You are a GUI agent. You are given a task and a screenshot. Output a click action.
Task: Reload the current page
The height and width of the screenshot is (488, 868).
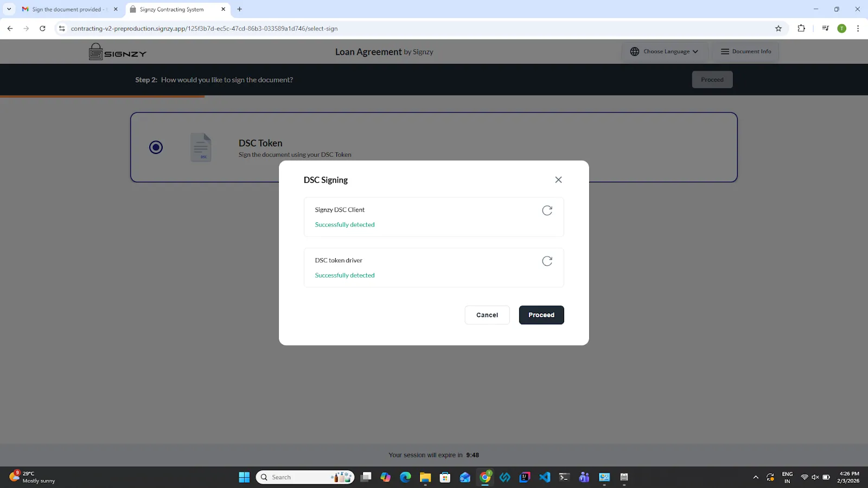pyautogui.click(x=42, y=29)
